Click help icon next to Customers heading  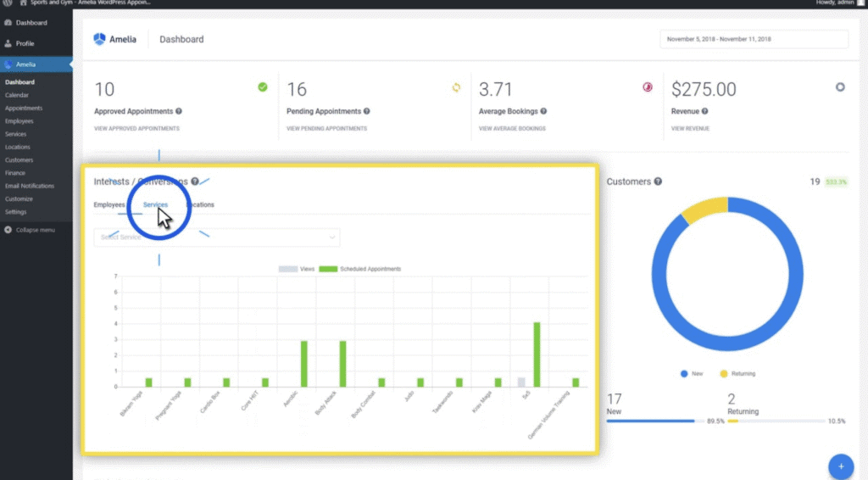(x=659, y=181)
